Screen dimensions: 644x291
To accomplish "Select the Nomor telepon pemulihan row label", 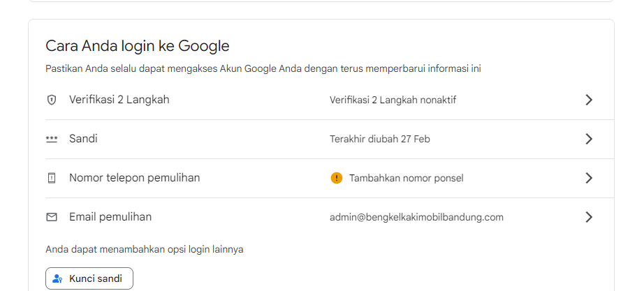I will tap(134, 178).
